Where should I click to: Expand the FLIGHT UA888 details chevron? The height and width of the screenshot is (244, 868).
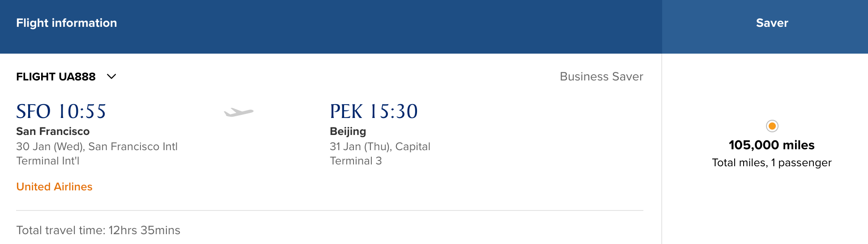111,76
